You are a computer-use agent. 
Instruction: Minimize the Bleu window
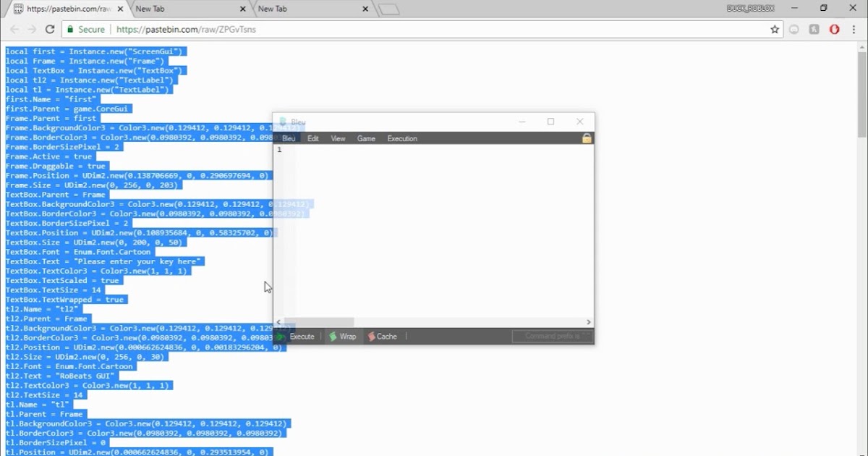[522, 122]
